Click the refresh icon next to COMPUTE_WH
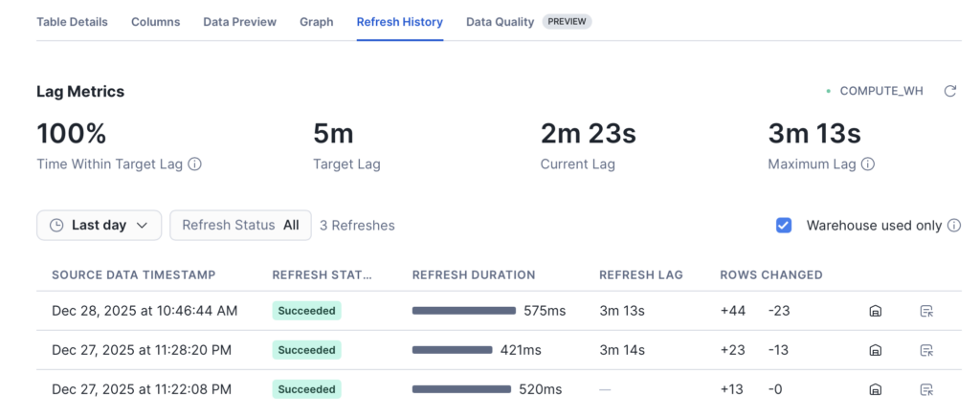The image size is (980, 416). [949, 91]
